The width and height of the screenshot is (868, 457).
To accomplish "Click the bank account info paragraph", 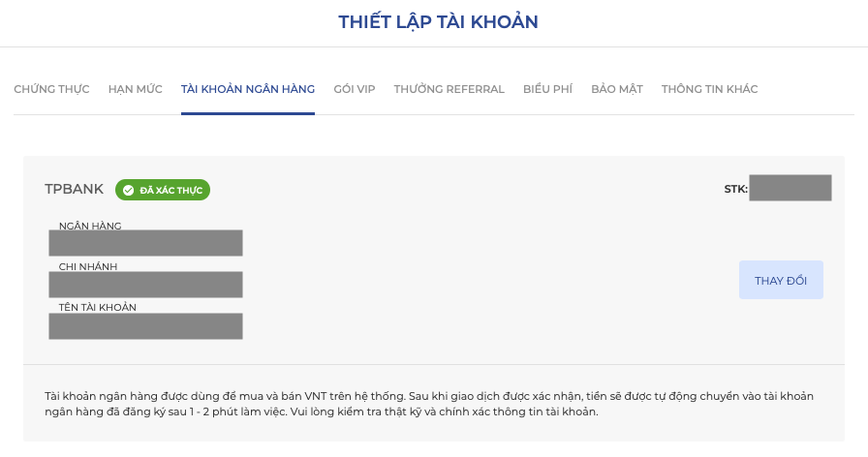I will (x=429, y=404).
